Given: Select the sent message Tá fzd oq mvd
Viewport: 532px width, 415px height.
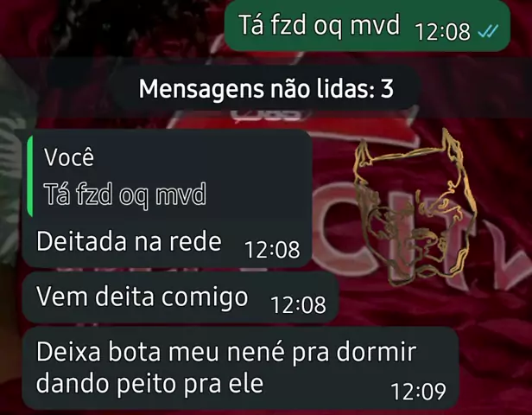Looking at the screenshot, I should 367,26.
